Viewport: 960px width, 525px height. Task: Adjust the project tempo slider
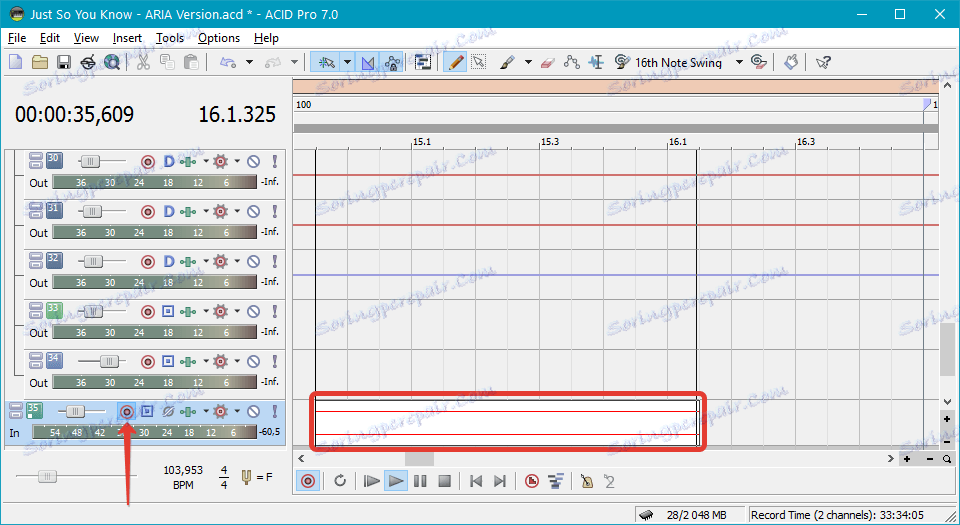47,476
